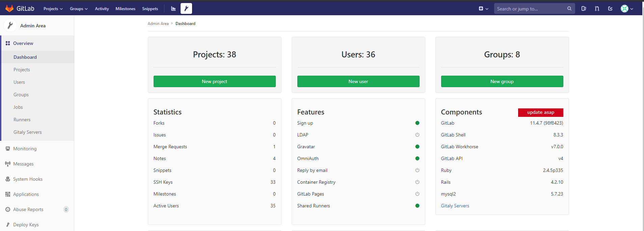Viewport: 644px width, 231px height.
Task: Click the Ruby version 2.4.5p335
Action: [x=553, y=170]
